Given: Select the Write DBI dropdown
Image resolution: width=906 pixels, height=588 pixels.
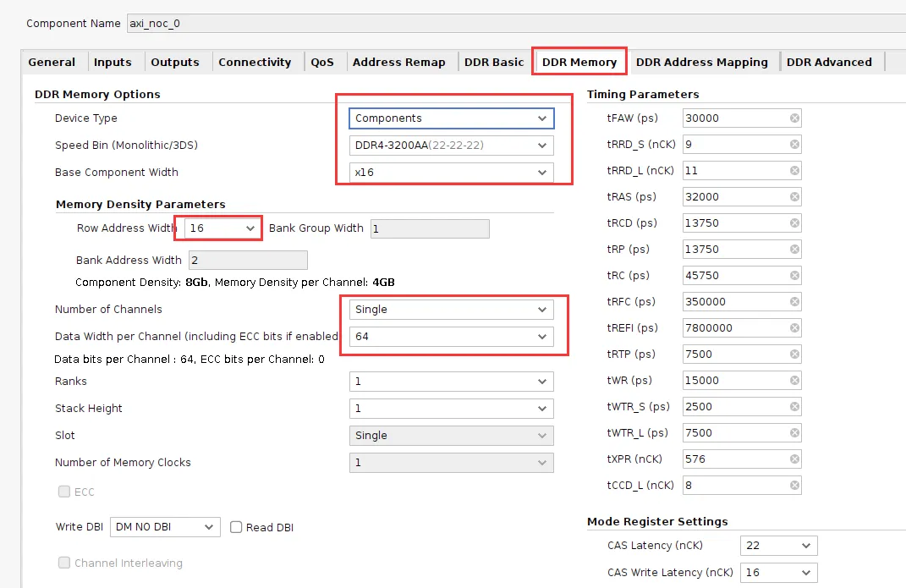Looking at the screenshot, I should click(x=165, y=527).
